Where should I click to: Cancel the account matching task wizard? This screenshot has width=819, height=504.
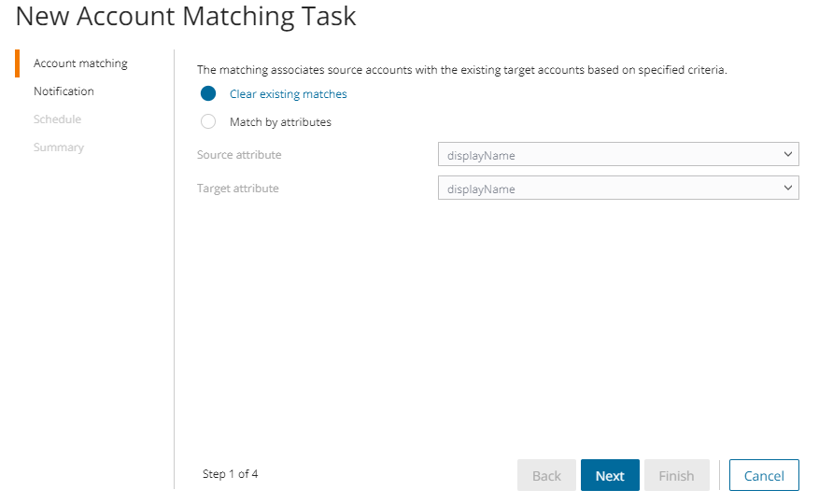click(x=763, y=476)
